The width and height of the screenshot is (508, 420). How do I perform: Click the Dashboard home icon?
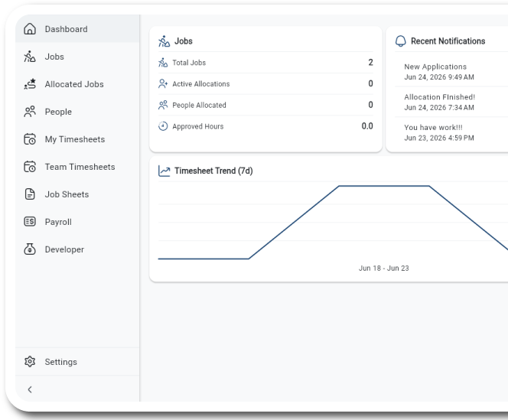pyautogui.click(x=30, y=29)
